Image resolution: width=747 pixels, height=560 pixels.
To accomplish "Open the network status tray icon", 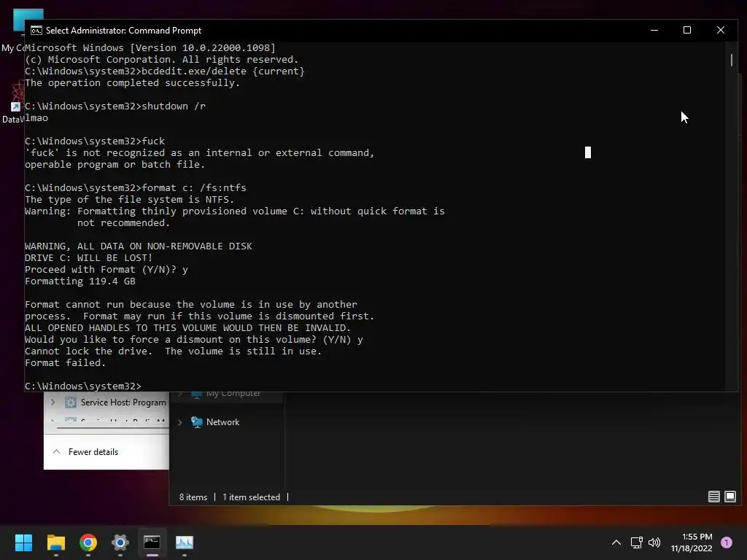I will [x=636, y=542].
